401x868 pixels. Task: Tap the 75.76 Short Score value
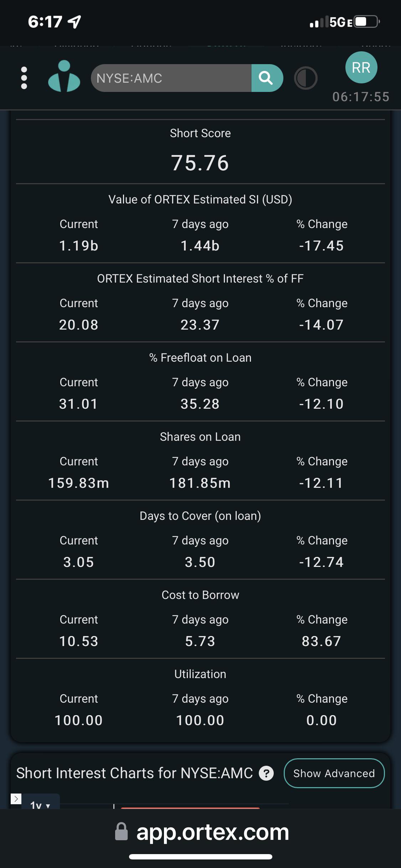200,163
